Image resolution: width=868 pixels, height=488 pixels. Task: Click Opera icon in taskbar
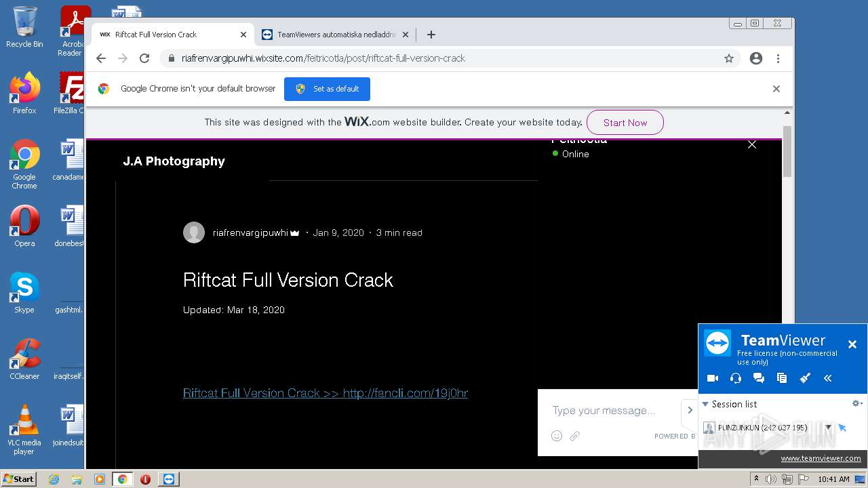tap(145, 479)
